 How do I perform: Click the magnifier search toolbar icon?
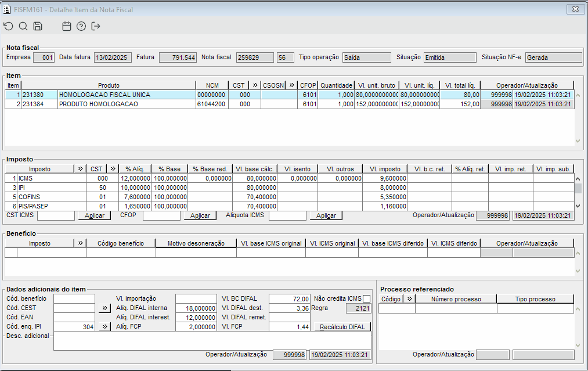[23, 26]
